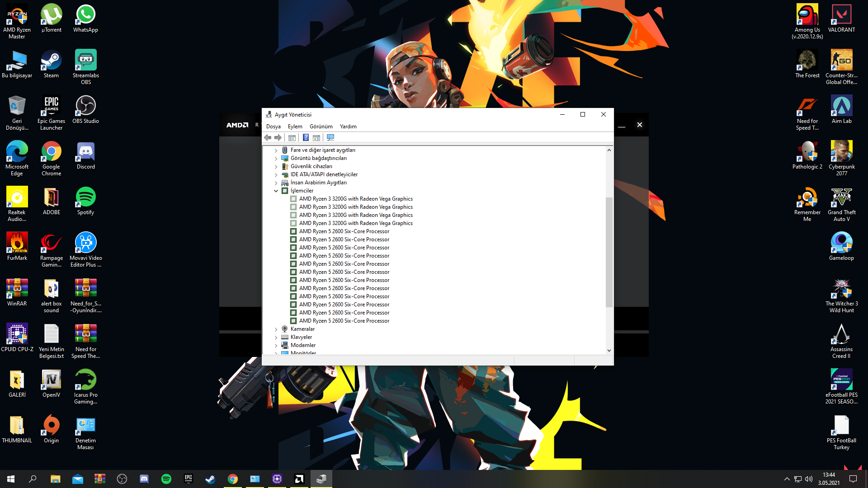Image resolution: width=868 pixels, height=488 pixels.
Task: Click Yardım menu in Device Manager
Action: [x=348, y=126]
